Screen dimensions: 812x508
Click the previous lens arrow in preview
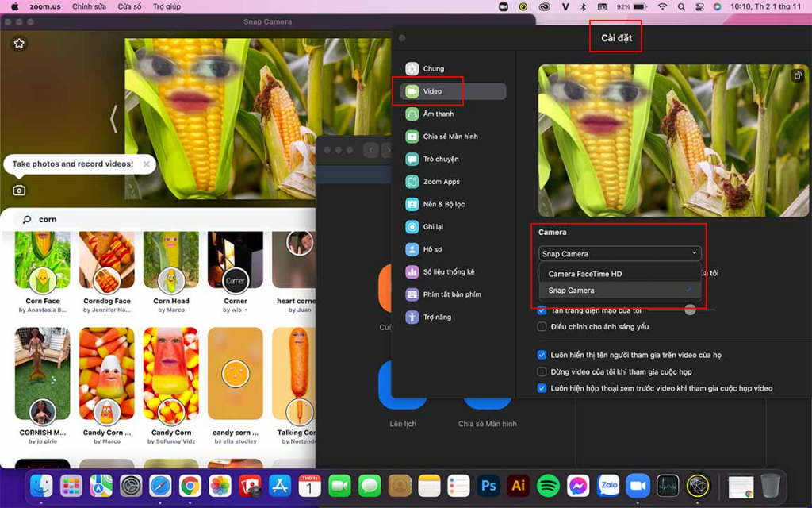click(113, 119)
